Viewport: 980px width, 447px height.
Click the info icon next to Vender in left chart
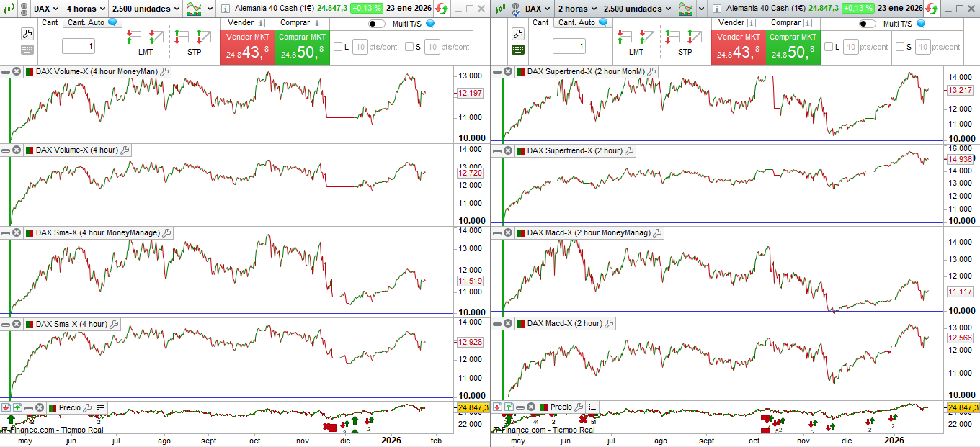click(x=261, y=23)
